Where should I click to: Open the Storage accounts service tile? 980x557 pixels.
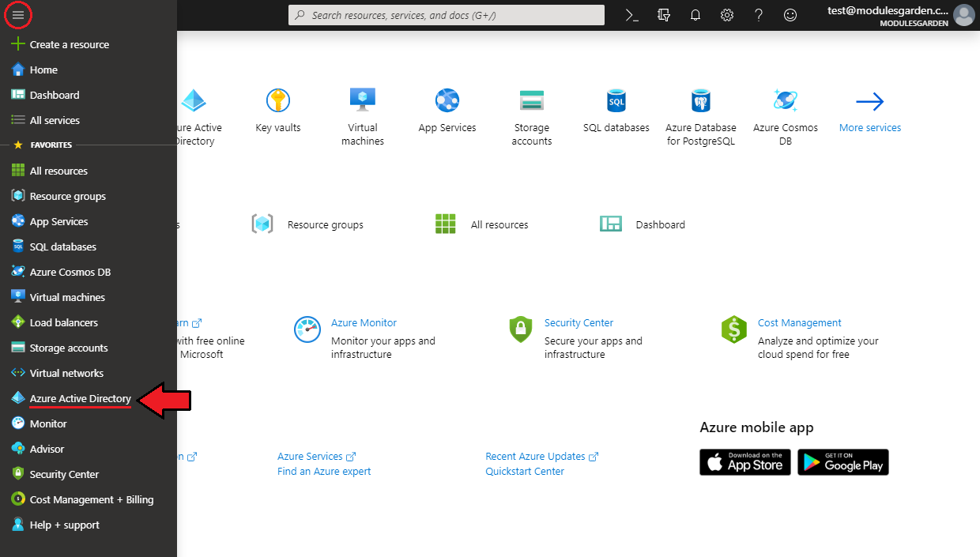[x=532, y=116]
